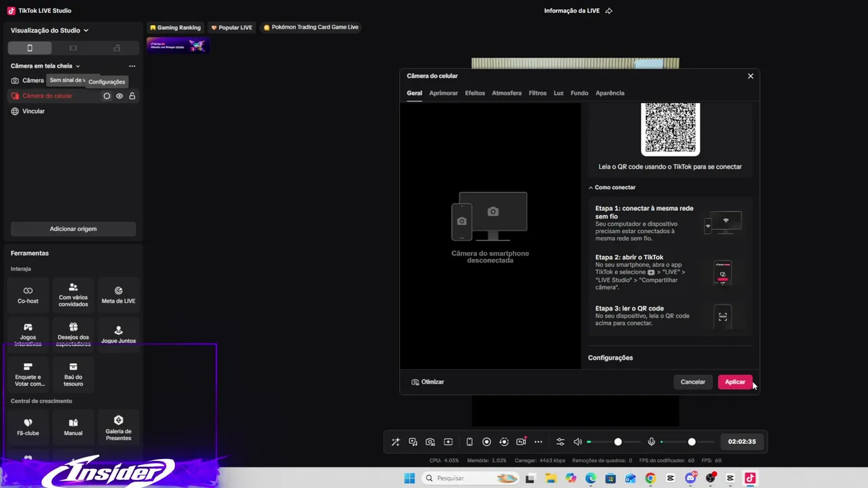Toggle visibility of Câmera do celular source

[119, 96]
